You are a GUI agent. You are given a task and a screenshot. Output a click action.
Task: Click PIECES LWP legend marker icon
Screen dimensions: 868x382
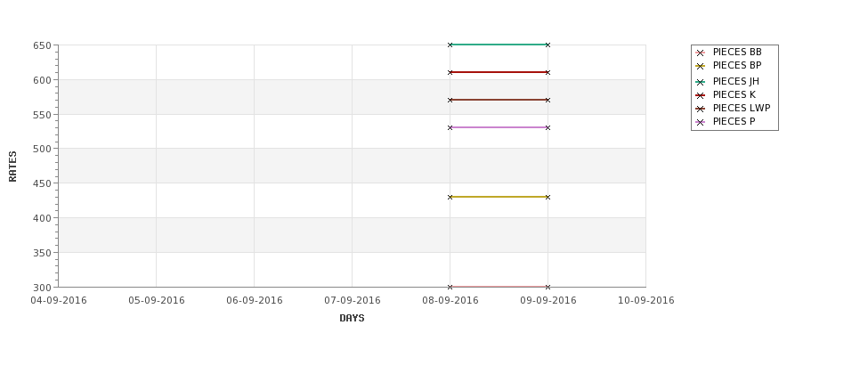[x=700, y=109]
